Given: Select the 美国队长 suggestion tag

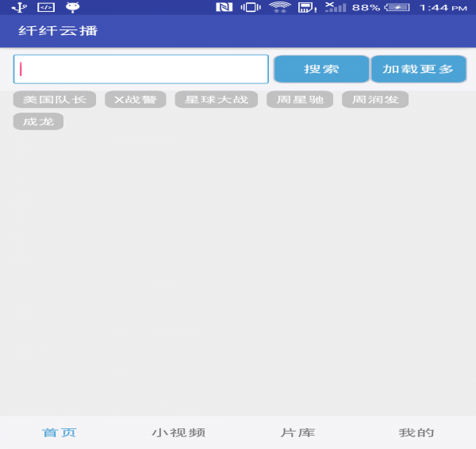Looking at the screenshot, I should (x=55, y=99).
